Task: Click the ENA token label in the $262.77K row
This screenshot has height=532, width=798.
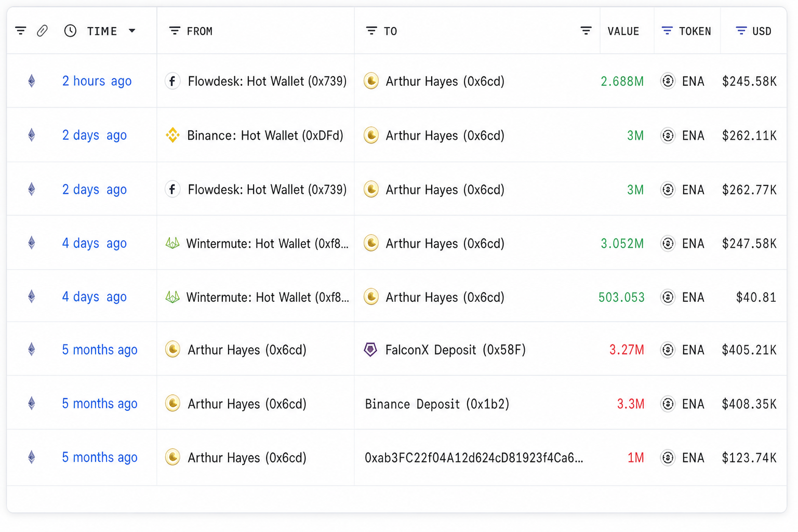Action: coord(693,190)
